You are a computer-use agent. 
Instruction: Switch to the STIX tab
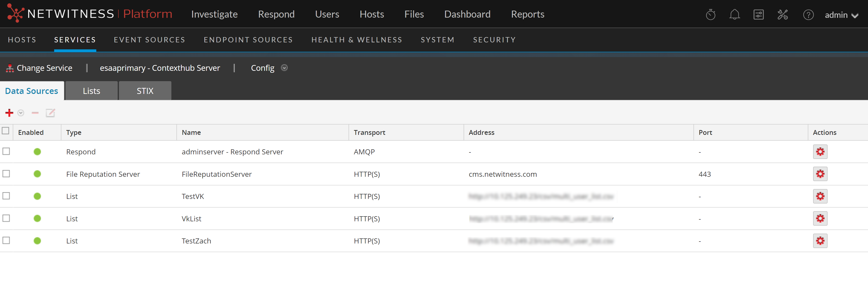(145, 91)
